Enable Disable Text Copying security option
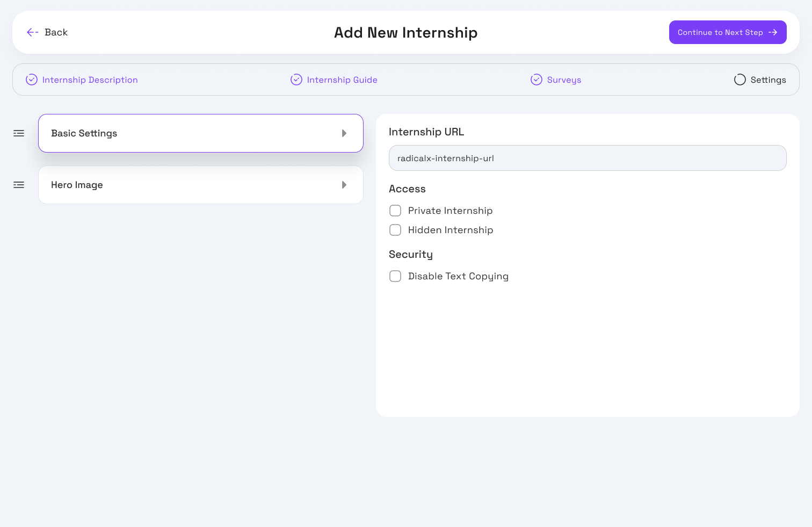The image size is (812, 527). [x=395, y=276]
